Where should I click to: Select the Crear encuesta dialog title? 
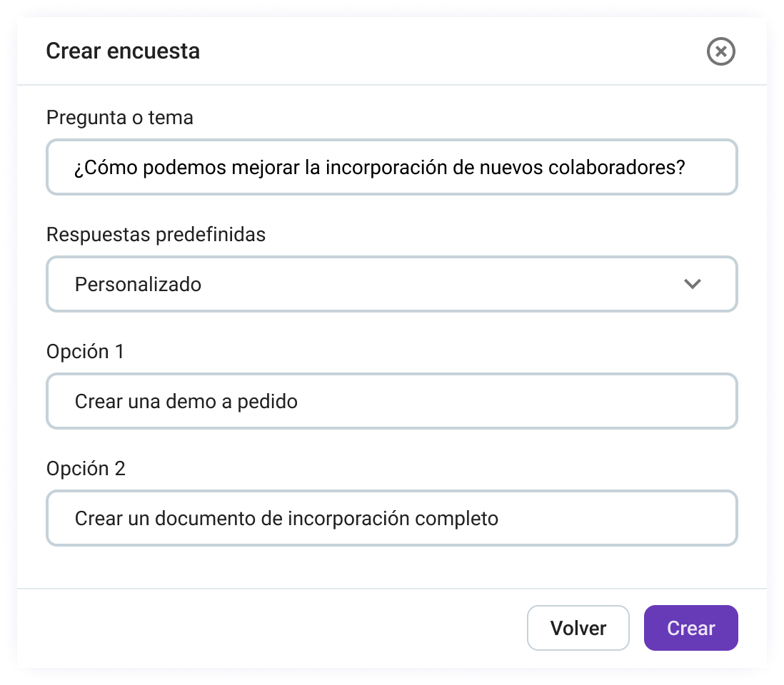[x=123, y=51]
